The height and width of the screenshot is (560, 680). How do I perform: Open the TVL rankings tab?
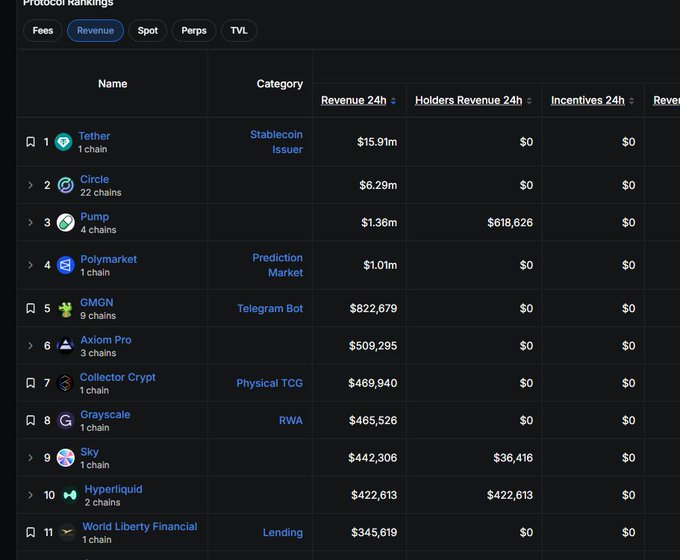[239, 31]
